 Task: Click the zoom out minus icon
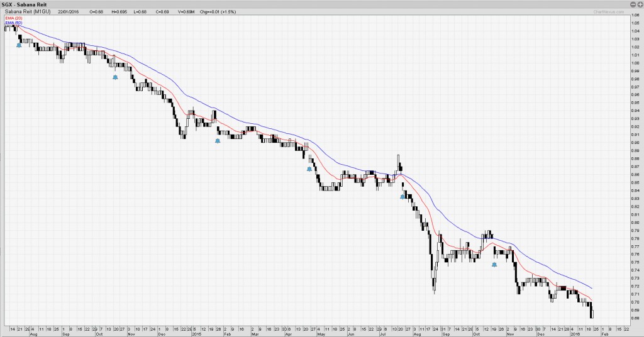(x=632, y=4)
